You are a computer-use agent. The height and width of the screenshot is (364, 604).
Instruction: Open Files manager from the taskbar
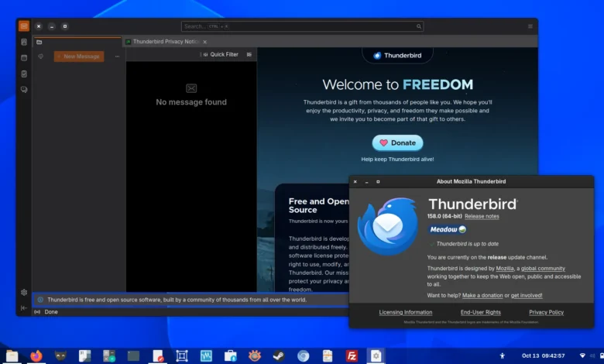[12, 356]
